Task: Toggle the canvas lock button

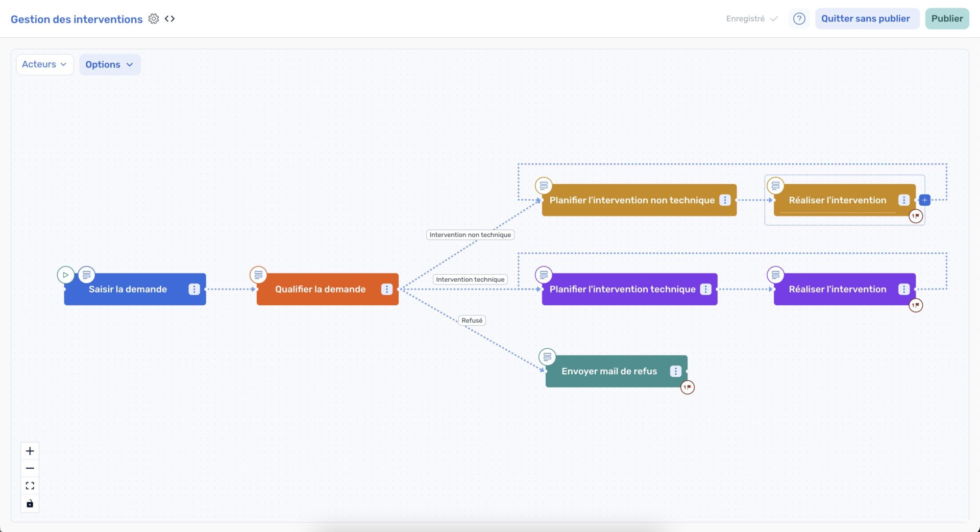Action: (30, 504)
